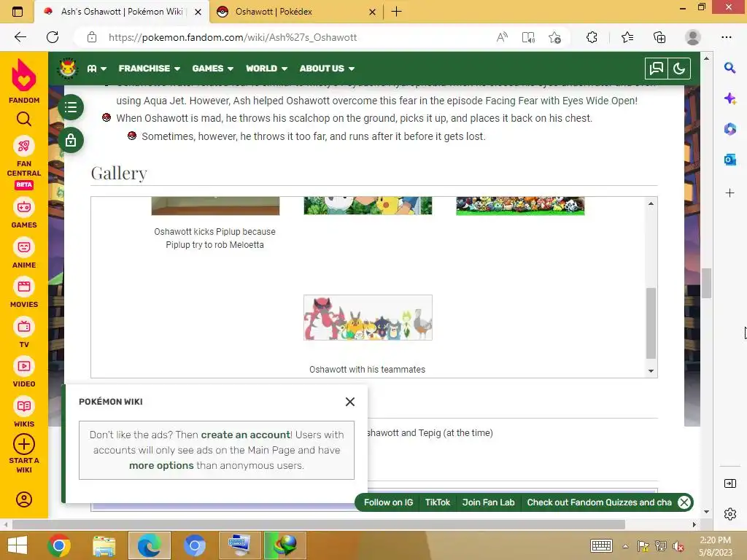Open File Explorer from taskbar
This screenshot has height=560, width=747.
(104, 545)
